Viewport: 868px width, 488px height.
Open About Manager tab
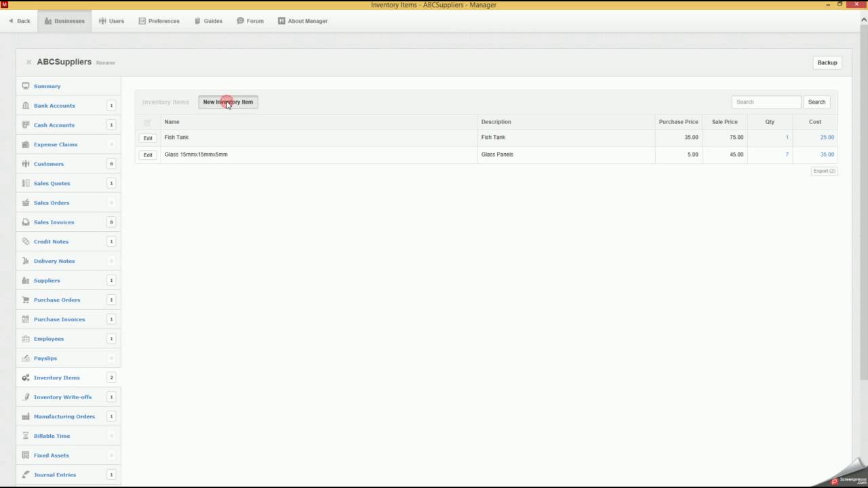302,21
